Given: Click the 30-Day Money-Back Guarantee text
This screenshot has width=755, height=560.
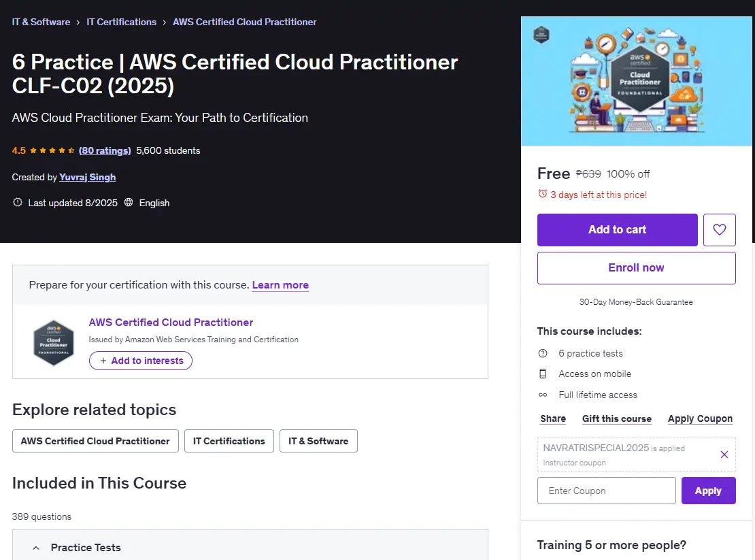Looking at the screenshot, I should (636, 302).
